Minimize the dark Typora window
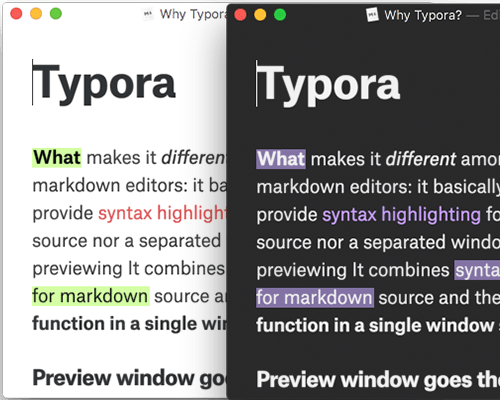This screenshot has width=500, height=400. coord(260,15)
